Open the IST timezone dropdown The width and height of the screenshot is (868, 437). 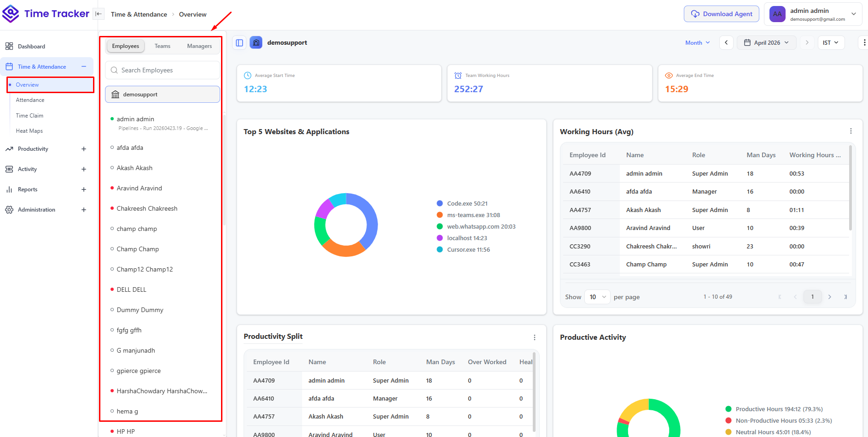pos(831,43)
